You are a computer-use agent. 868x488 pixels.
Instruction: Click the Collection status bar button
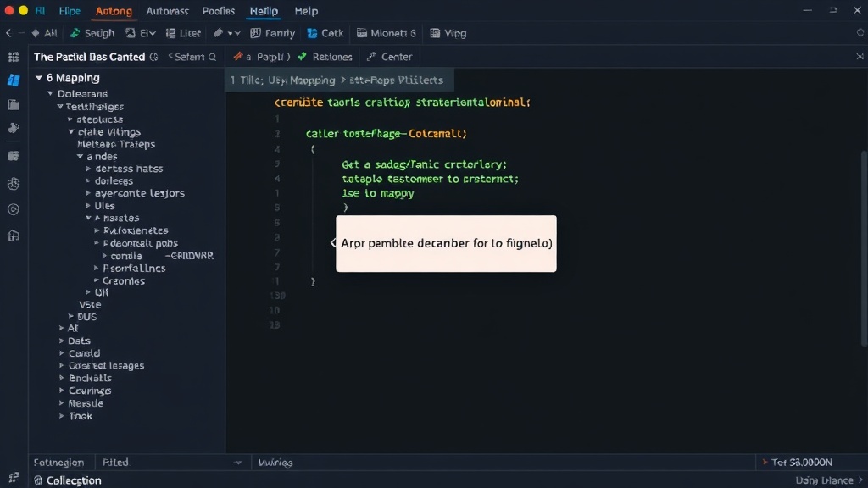[68, 480]
